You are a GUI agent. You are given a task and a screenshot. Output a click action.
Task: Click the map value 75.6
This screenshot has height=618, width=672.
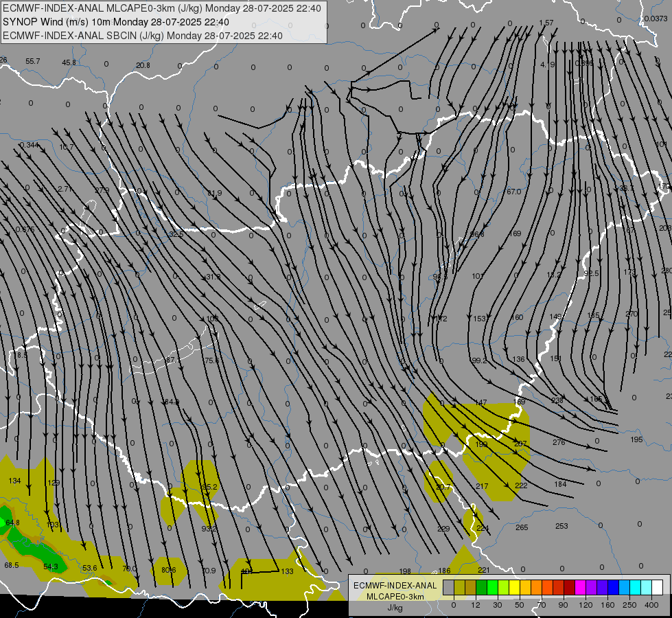click(x=211, y=360)
